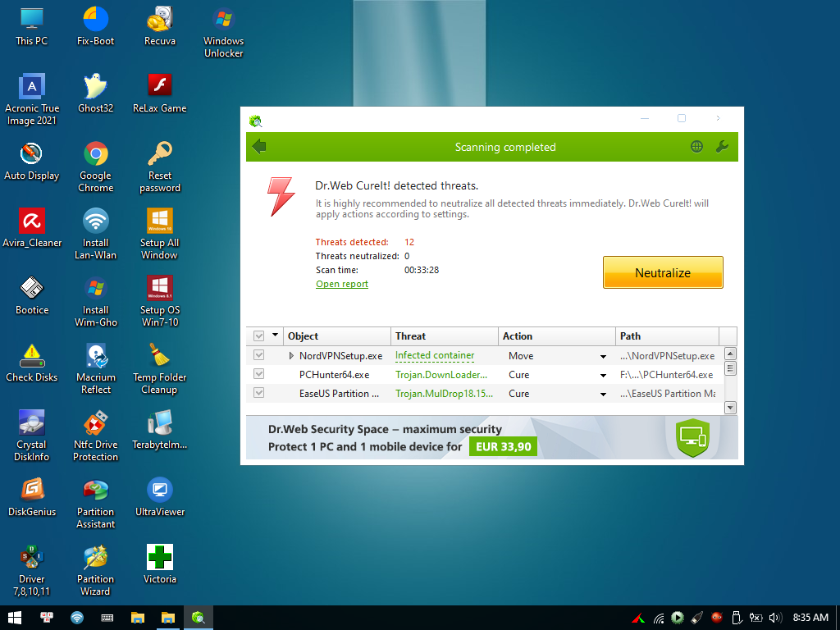The width and height of the screenshot is (840, 630).
Task: Open the Windows Start button
Action: click(x=15, y=618)
